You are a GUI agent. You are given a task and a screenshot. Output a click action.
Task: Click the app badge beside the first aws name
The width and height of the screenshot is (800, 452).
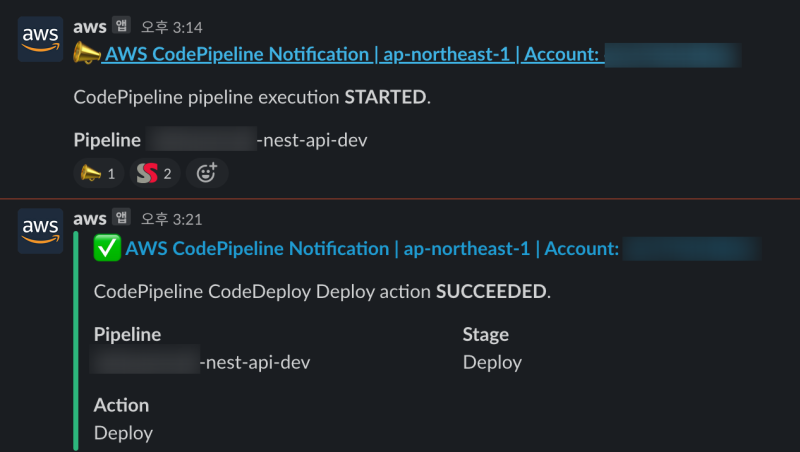click(121, 25)
